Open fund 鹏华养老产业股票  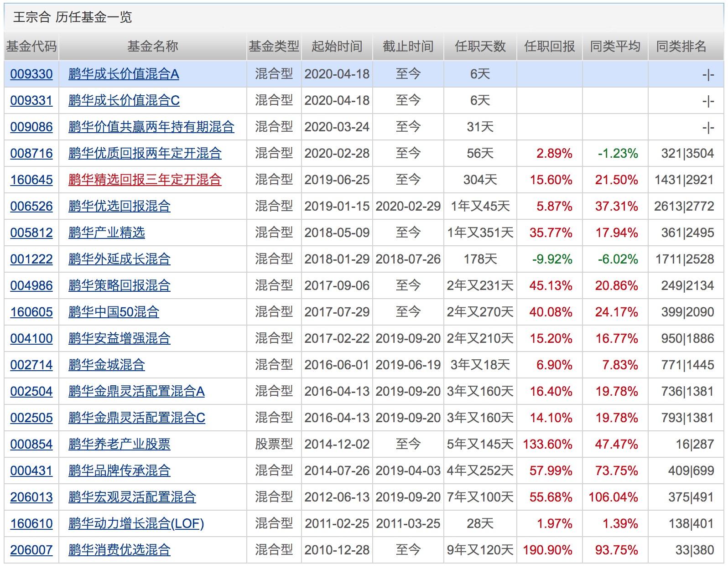(x=120, y=444)
